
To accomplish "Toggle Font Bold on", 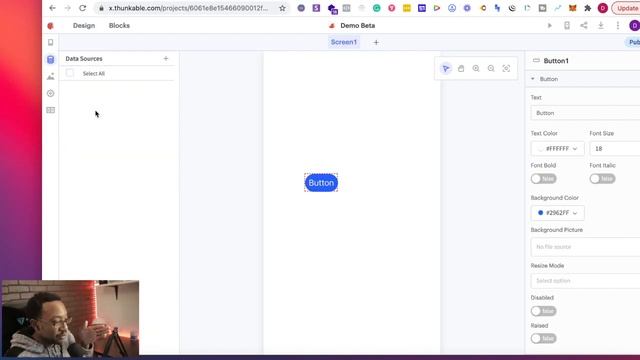I will (x=544, y=179).
